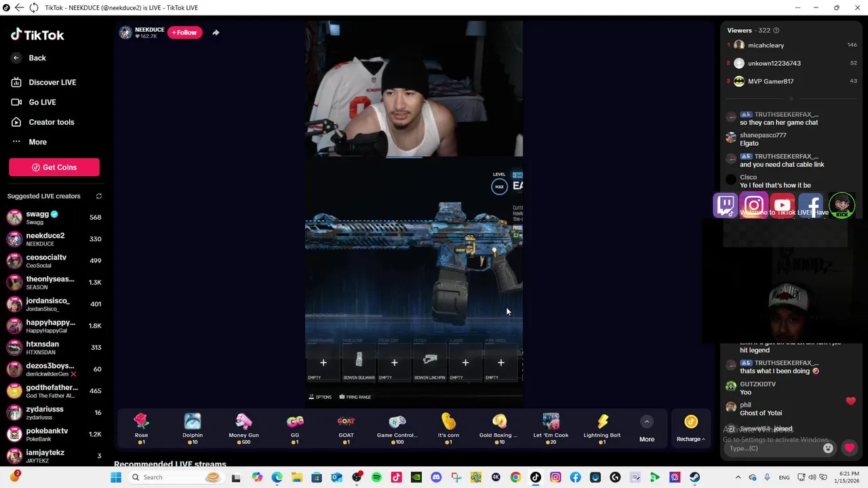This screenshot has height=488, width=868.
Task: Open jordansisco_ LIVE creator entry
Action: [54, 304]
